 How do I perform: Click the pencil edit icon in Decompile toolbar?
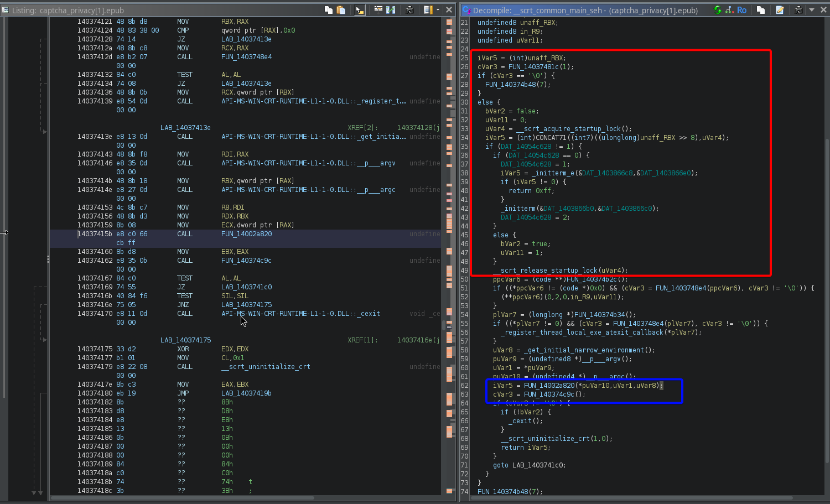(x=780, y=10)
